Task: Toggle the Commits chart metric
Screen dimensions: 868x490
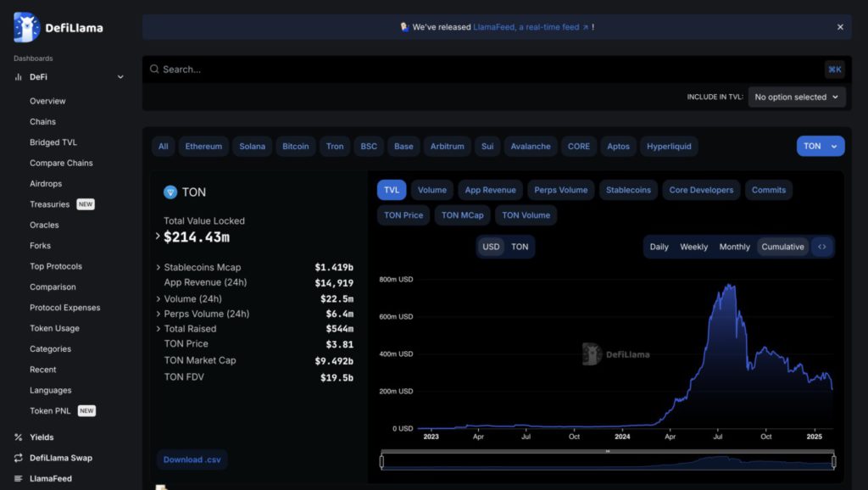Action: [768, 190]
